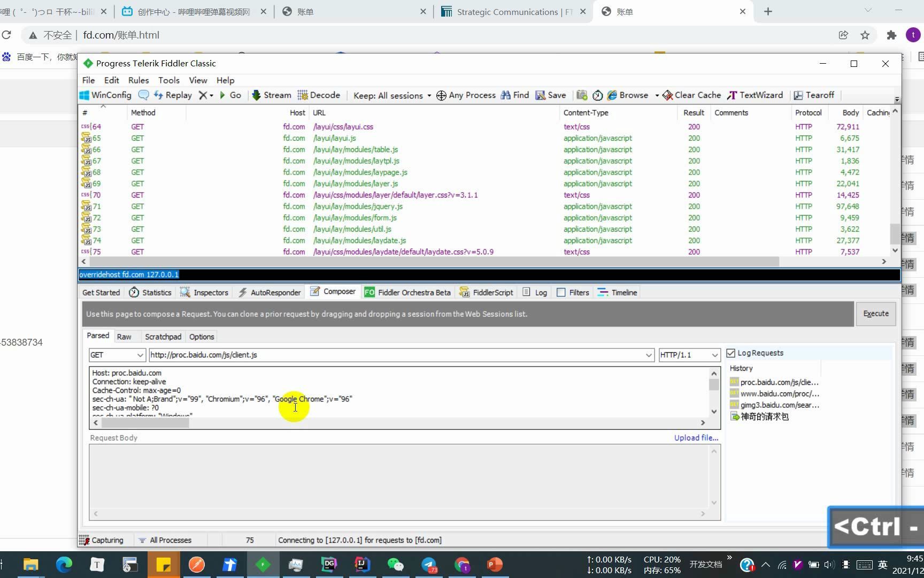Open WeChat from taskbar

pos(395,565)
